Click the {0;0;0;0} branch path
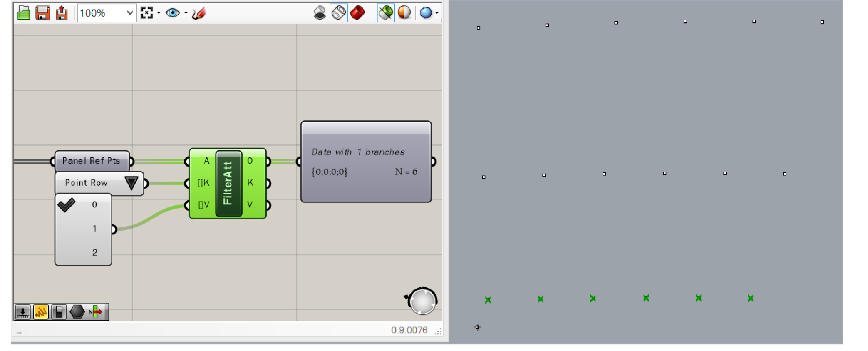868x351 pixels. (329, 172)
